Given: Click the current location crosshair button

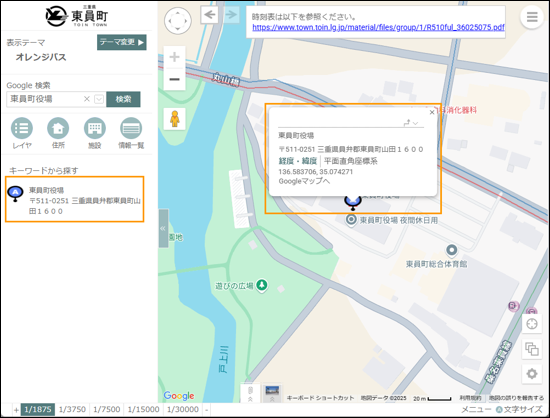Looking at the screenshot, I should click(532, 324).
